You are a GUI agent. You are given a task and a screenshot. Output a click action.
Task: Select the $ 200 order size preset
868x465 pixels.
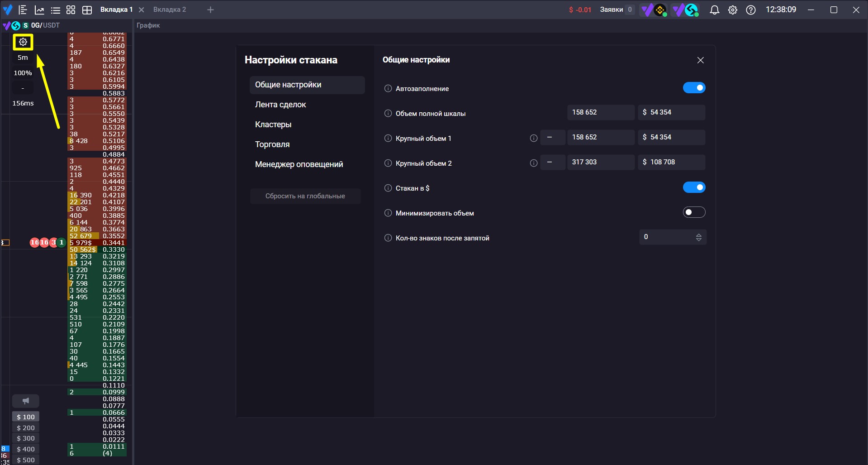[x=25, y=428]
